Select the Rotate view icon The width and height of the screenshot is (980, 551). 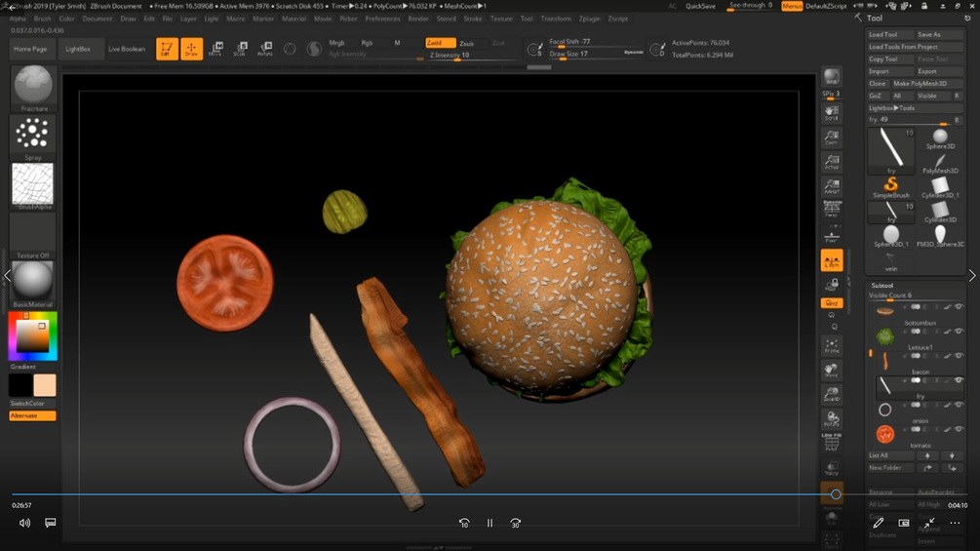tap(831, 418)
